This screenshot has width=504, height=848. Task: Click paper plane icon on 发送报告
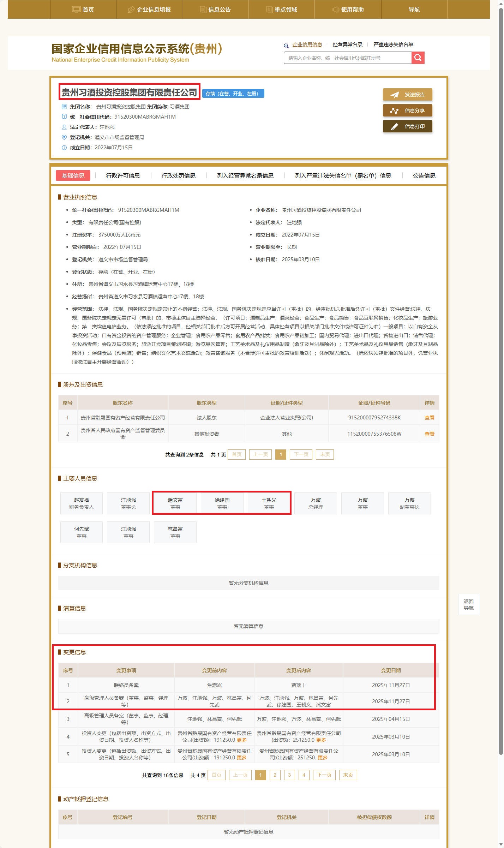394,95
